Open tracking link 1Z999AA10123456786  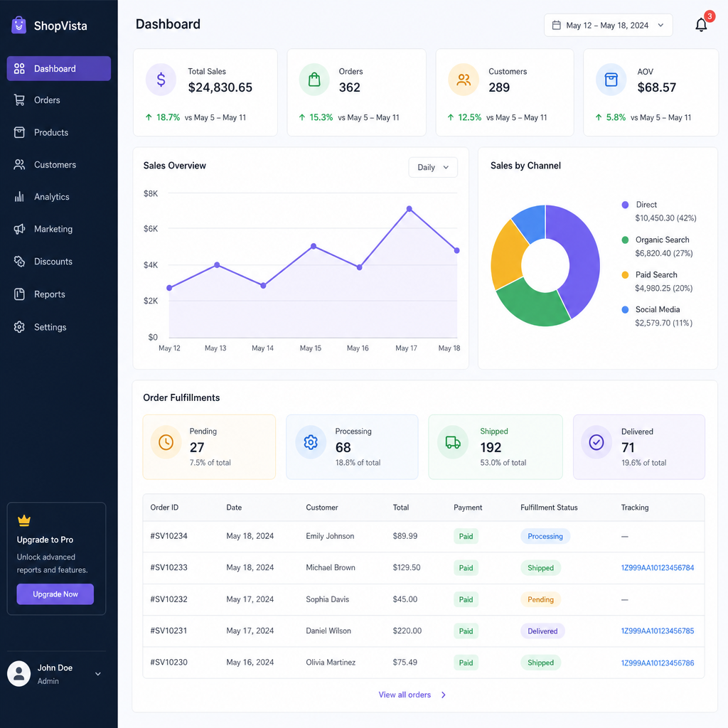[x=658, y=663]
